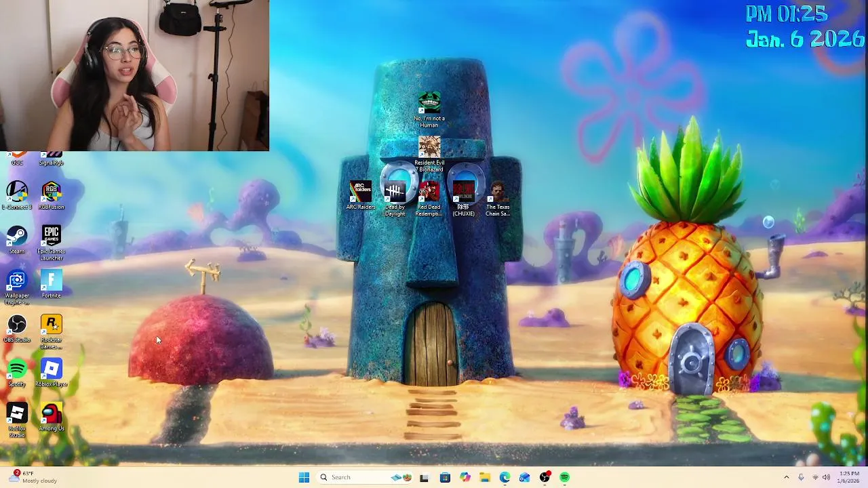Launch Copilot from the taskbar
Image resolution: width=868 pixels, height=488 pixels.
(465, 477)
